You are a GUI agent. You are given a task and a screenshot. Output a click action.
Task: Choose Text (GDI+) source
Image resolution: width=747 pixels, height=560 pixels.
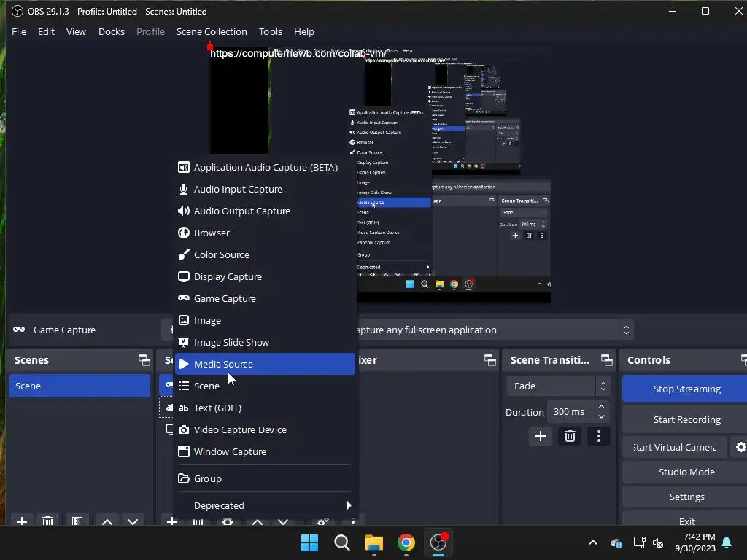pyautogui.click(x=265, y=408)
